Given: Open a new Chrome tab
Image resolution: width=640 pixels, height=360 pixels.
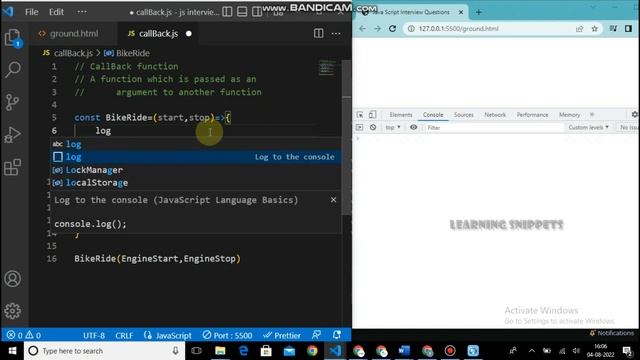Looking at the screenshot, I should click(478, 12).
